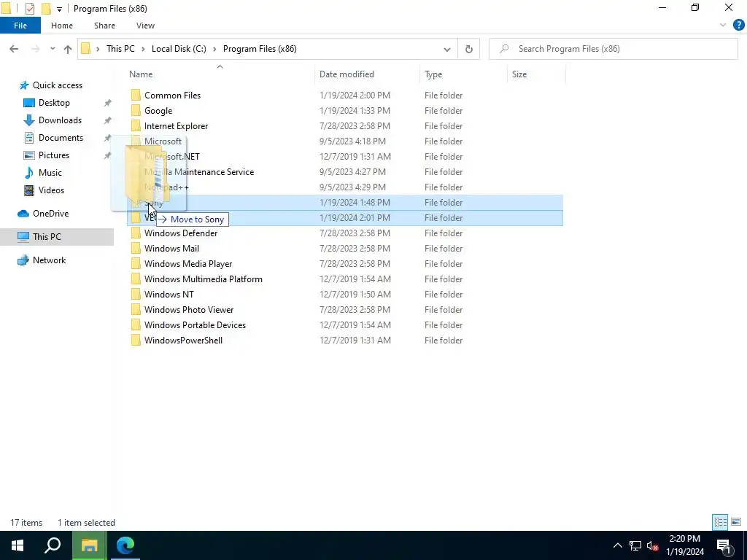Select the Windows NT folder icon
This screenshot has height=560, width=747.
136,295
